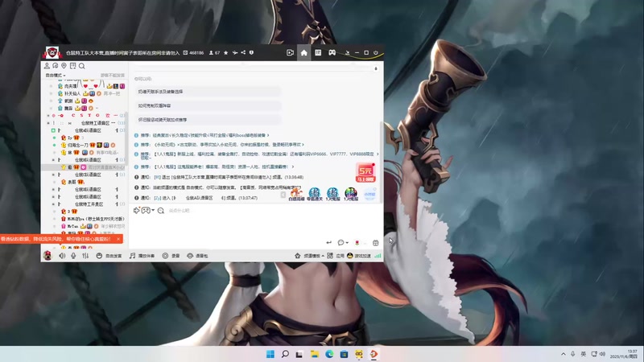Search channel members with magnifier icon
This screenshot has width=644, height=362.
click(82, 66)
